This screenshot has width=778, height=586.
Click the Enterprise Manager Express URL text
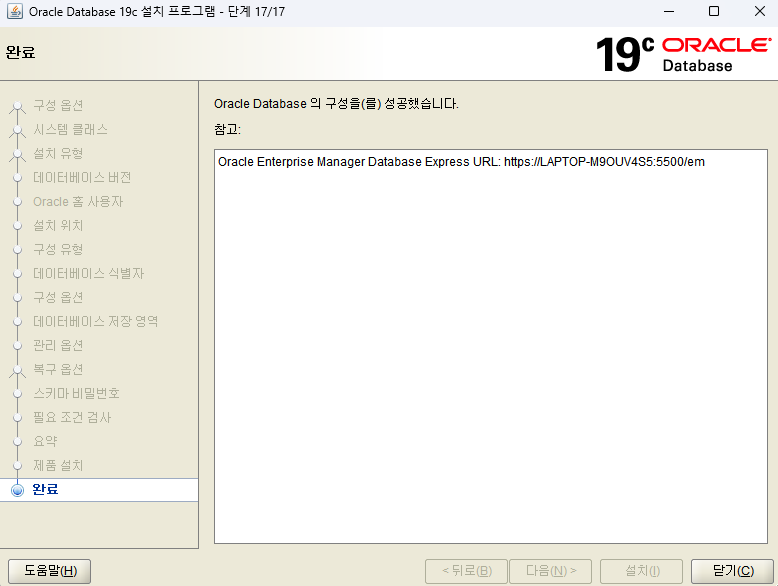(x=461, y=162)
